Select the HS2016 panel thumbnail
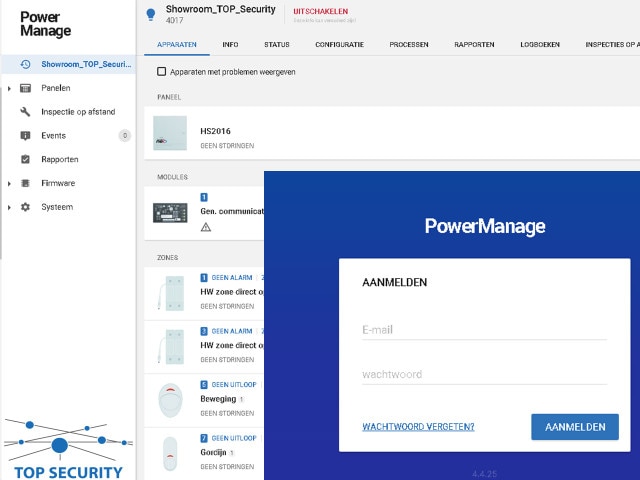The height and width of the screenshot is (480, 640). 170,133
